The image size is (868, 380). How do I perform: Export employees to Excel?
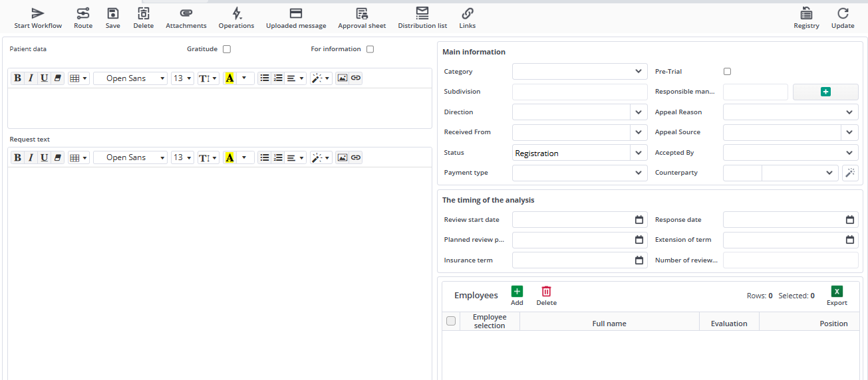[x=837, y=296]
